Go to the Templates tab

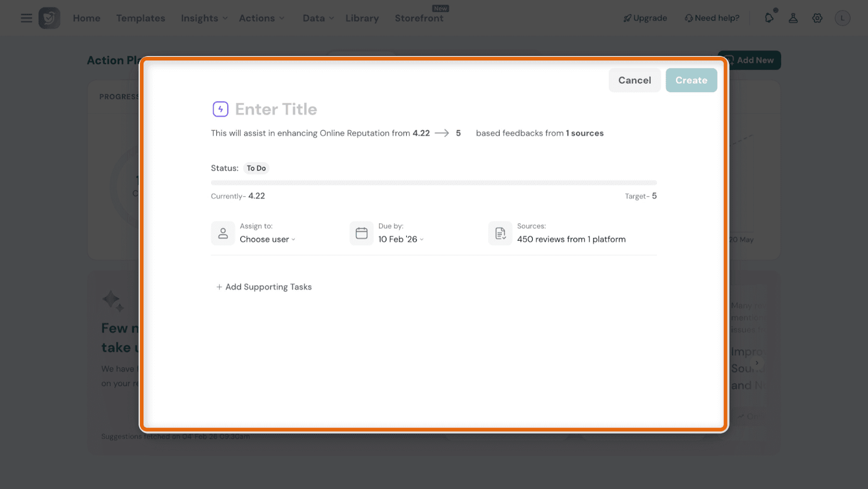click(141, 18)
